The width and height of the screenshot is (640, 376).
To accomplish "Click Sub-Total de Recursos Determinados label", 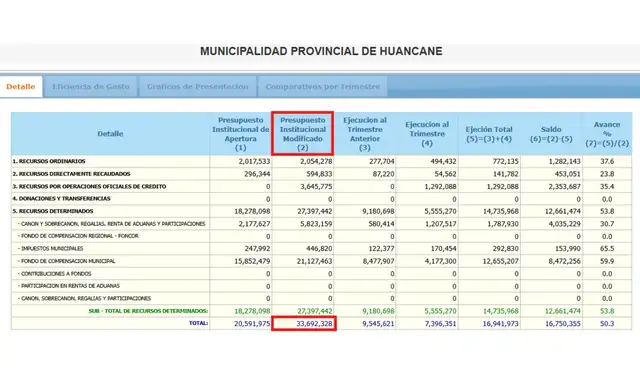I will click(148, 311).
